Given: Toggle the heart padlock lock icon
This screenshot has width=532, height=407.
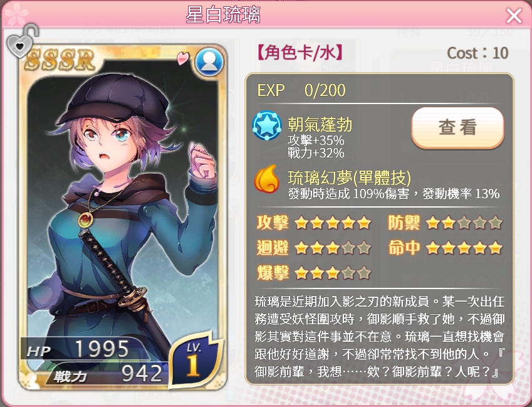Looking at the screenshot, I should [23, 41].
